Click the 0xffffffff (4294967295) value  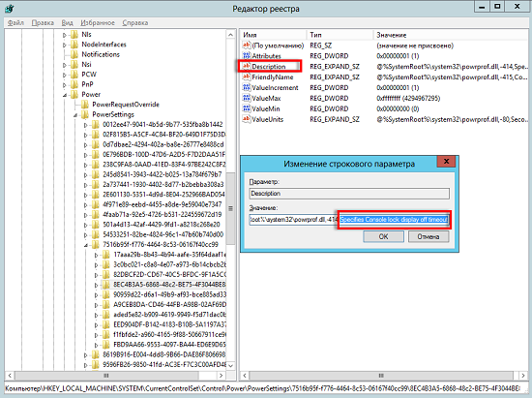click(x=408, y=98)
